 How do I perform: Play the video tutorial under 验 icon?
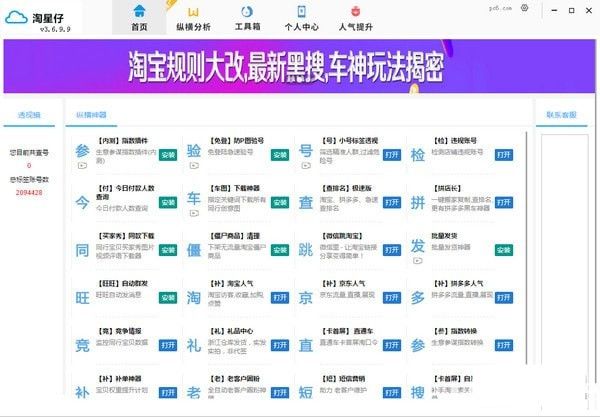pyautogui.click(x=194, y=166)
